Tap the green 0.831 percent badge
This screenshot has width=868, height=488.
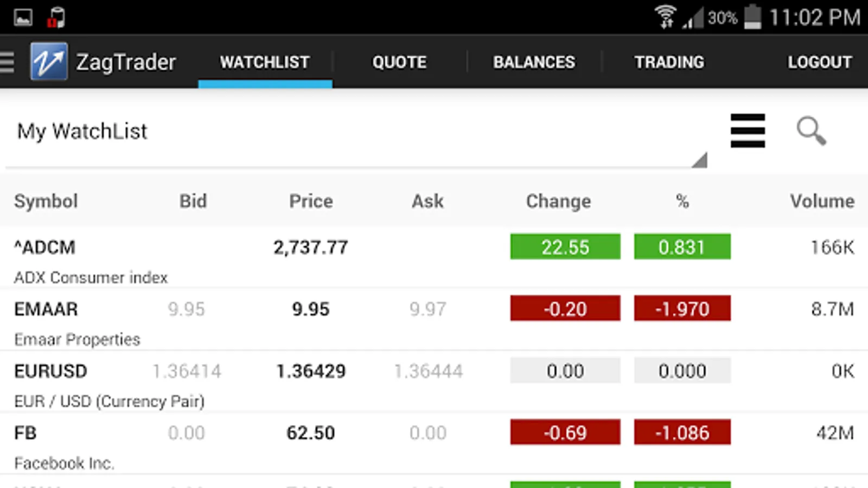(x=682, y=247)
